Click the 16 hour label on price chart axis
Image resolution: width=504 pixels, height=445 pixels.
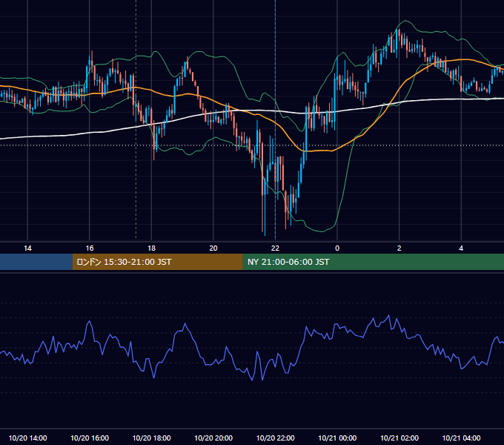(x=90, y=248)
